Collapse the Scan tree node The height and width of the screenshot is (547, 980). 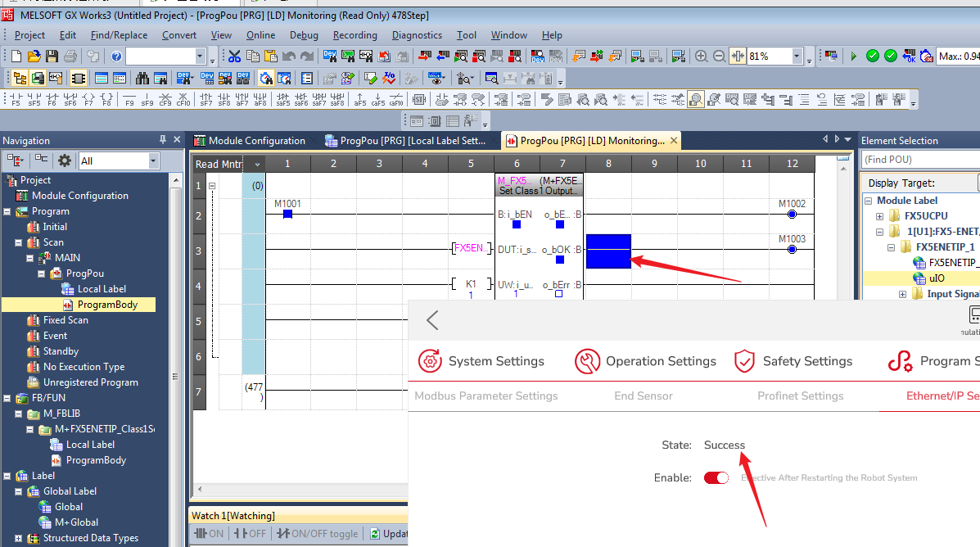(20, 242)
